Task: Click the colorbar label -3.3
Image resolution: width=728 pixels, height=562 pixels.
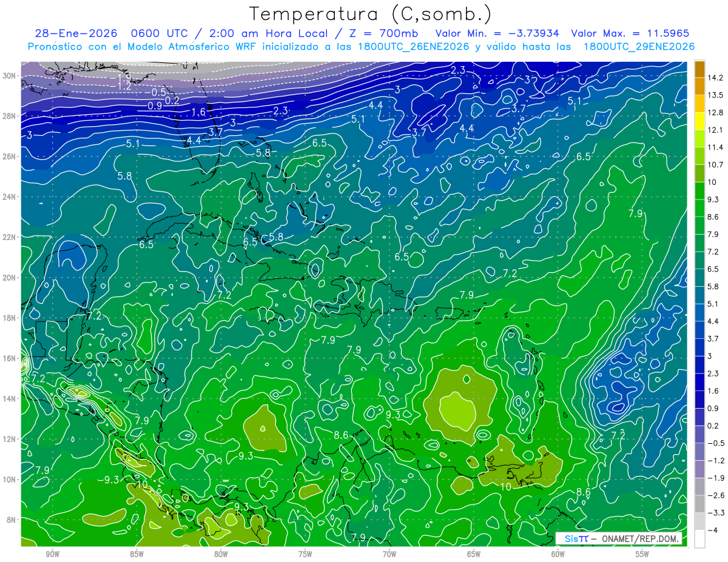Action: point(715,513)
